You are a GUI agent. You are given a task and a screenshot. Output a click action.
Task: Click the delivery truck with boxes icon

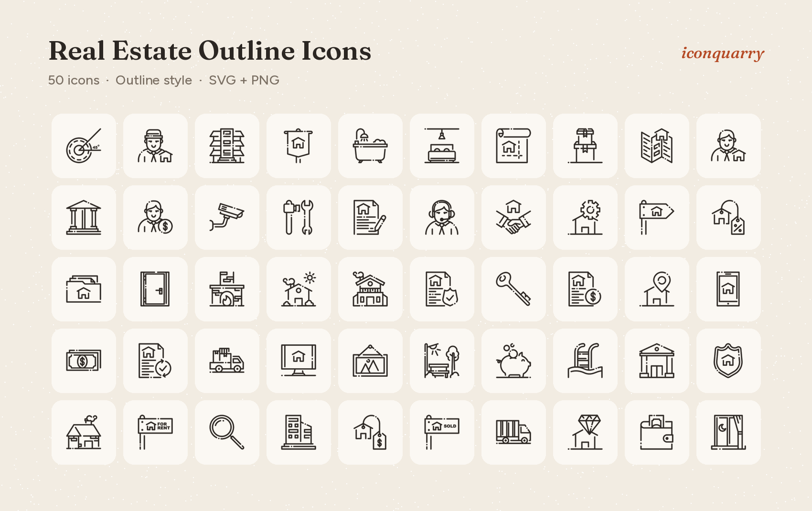tap(227, 361)
